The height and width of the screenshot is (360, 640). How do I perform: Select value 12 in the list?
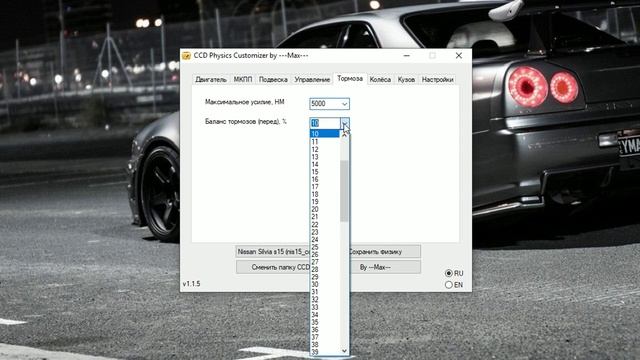click(x=325, y=149)
